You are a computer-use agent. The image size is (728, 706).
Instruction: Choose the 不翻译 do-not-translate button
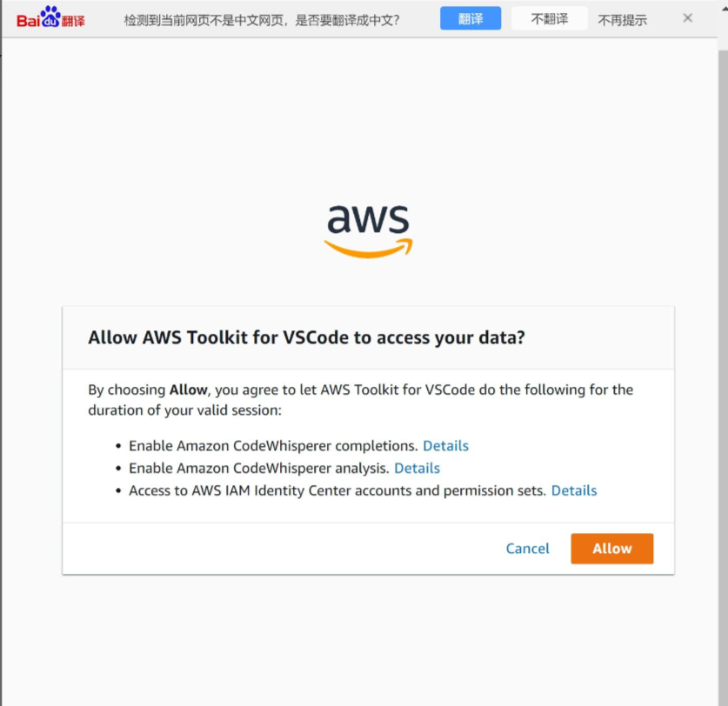549,18
